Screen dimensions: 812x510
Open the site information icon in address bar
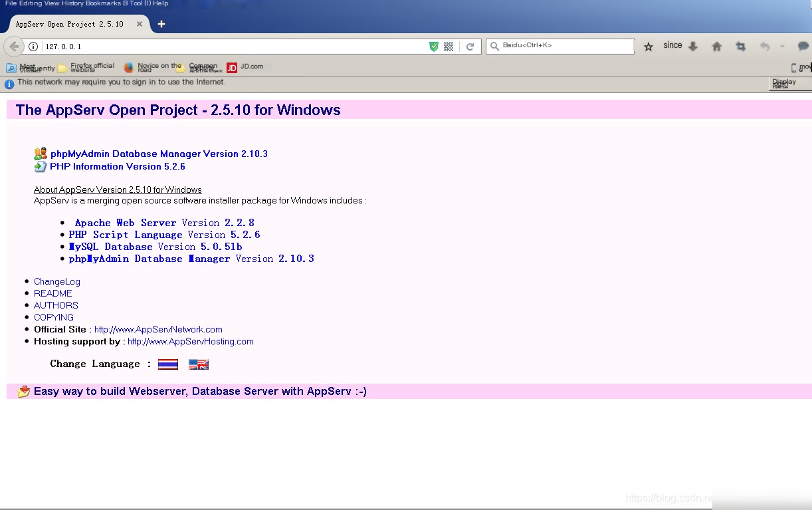(x=33, y=47)
